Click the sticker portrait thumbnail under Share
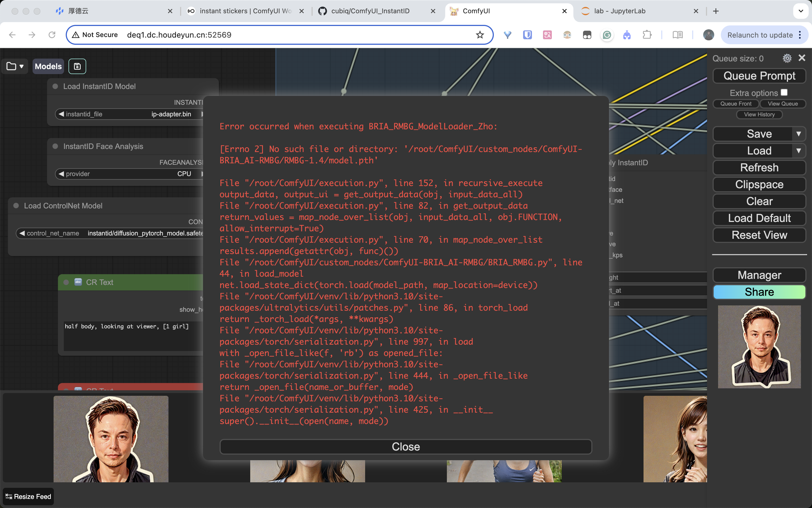 point(759,346)
